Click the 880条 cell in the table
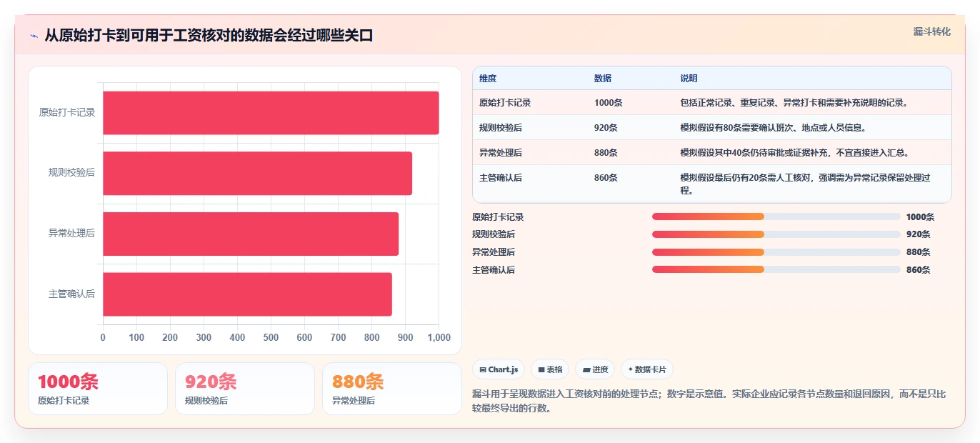The image size is (980, 443). coord(606,153)
